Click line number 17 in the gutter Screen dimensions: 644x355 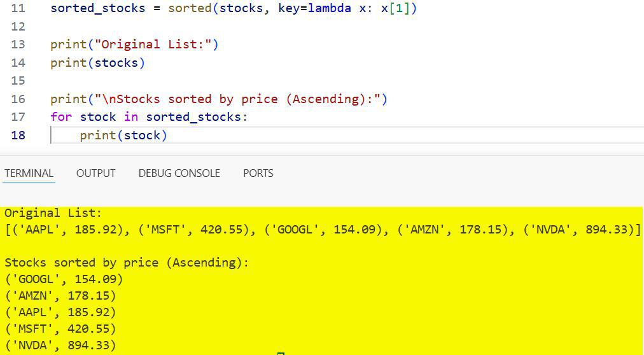pyautogui.click(x=18, y=117)
